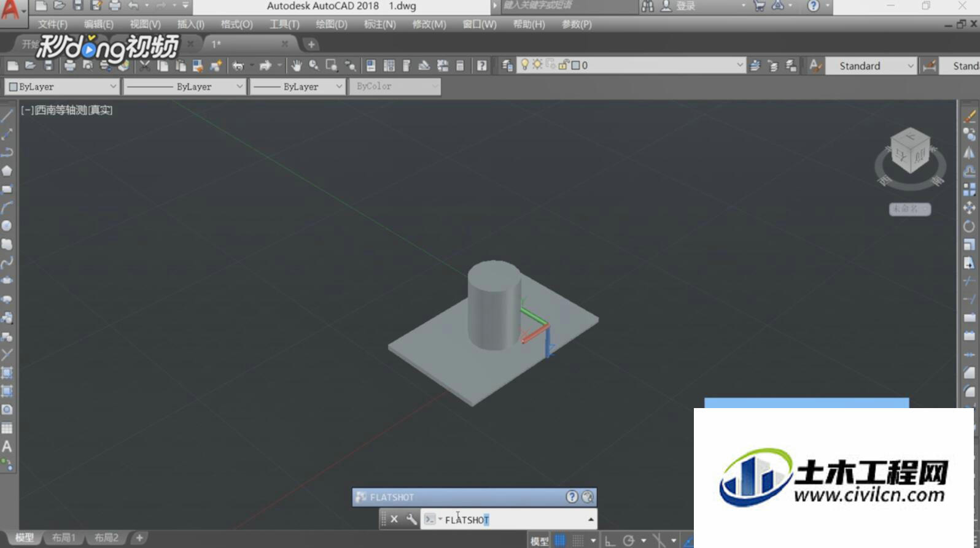980x548 pixels.
Task: Click the Zoom Realtime magnifier icon
Action: [x=314, y=66]
